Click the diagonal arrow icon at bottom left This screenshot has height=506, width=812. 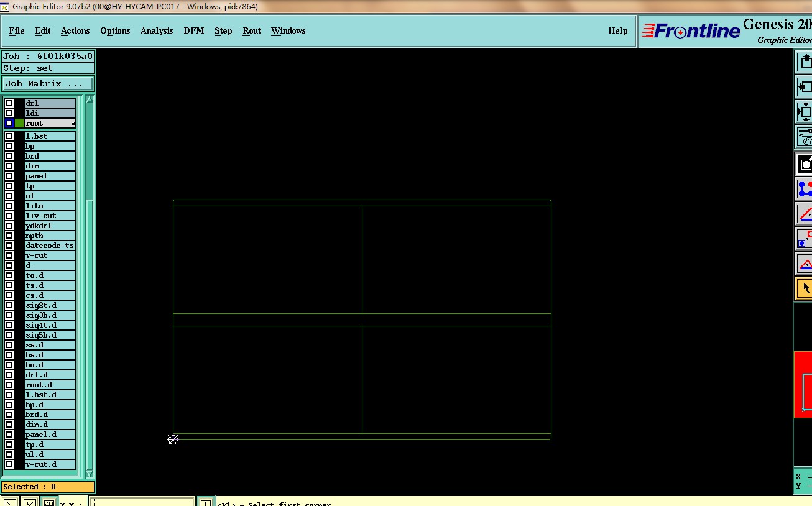click(9, 502)
